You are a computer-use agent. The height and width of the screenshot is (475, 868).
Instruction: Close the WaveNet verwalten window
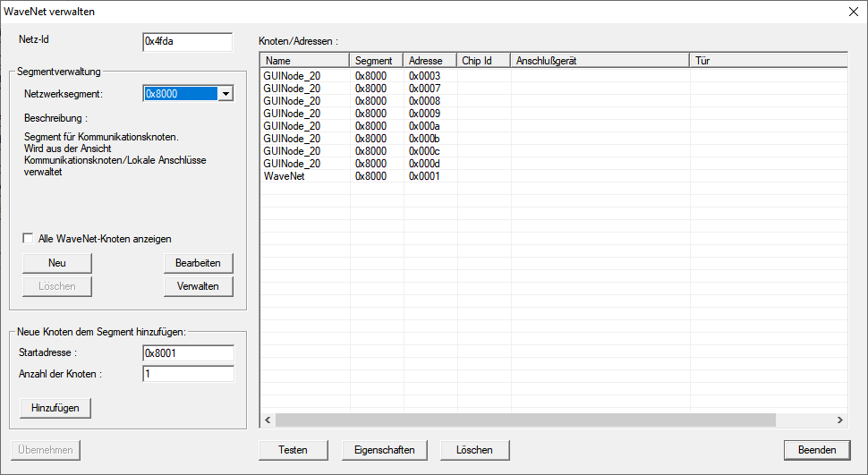coord(851,12)
